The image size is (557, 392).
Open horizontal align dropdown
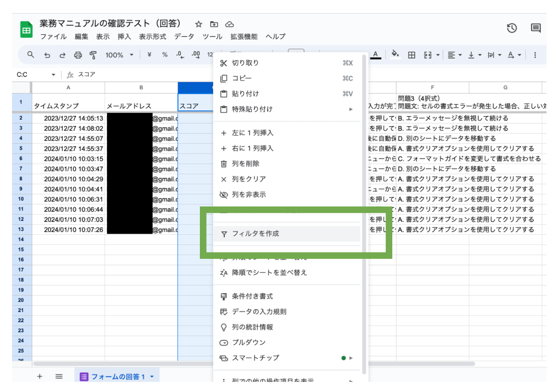pos(455,55)
